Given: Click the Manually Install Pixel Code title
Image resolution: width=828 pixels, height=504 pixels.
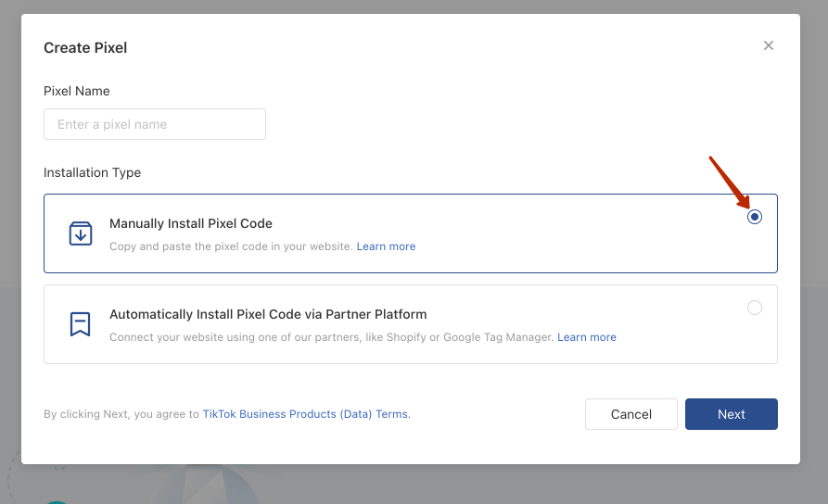Looking at the screenshot, I should click(191, 223).
